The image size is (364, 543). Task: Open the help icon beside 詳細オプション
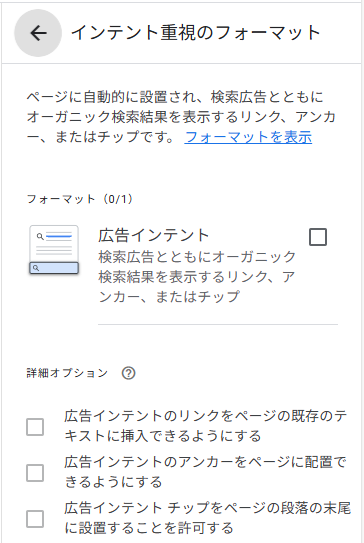128,373
